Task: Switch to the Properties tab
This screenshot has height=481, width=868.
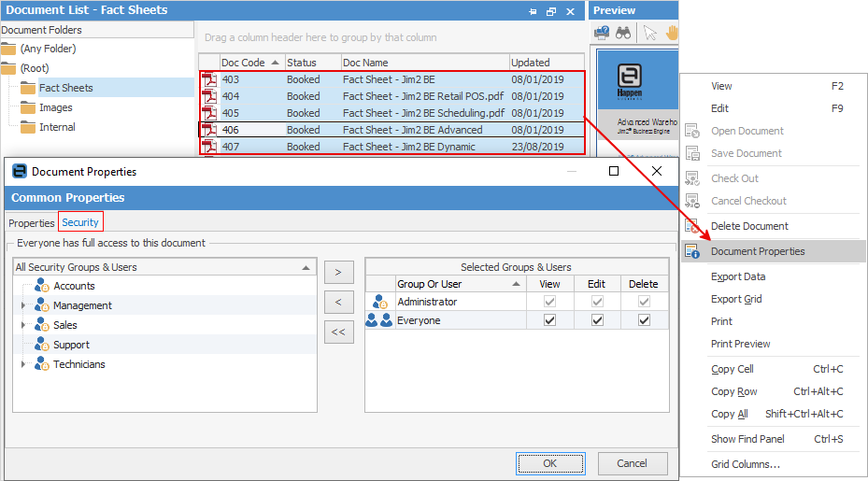Action: tap(32, 223)
